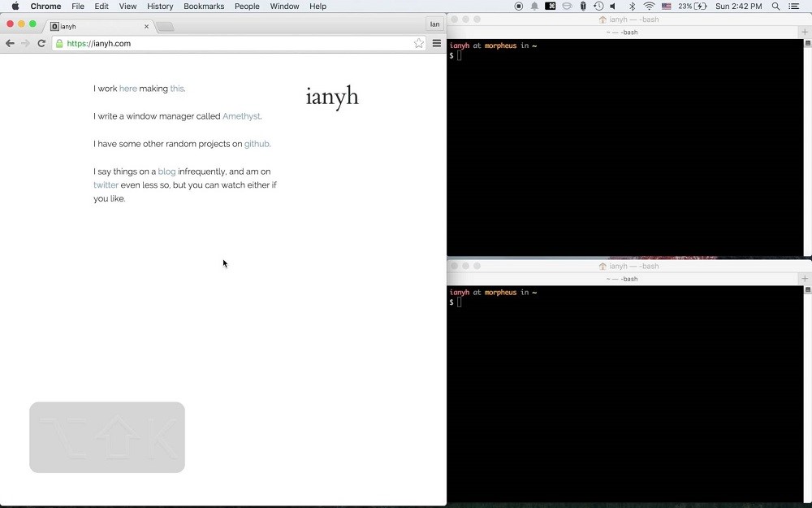The image size is (812, 508).
Task: Click the Ian profile button
Action: tap(434, 24)
